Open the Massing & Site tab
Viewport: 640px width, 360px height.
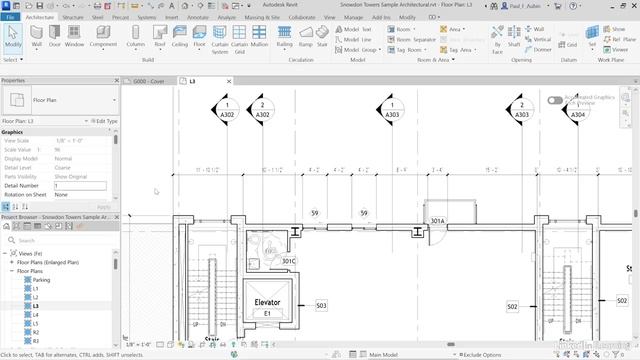(x=262, y=17)
